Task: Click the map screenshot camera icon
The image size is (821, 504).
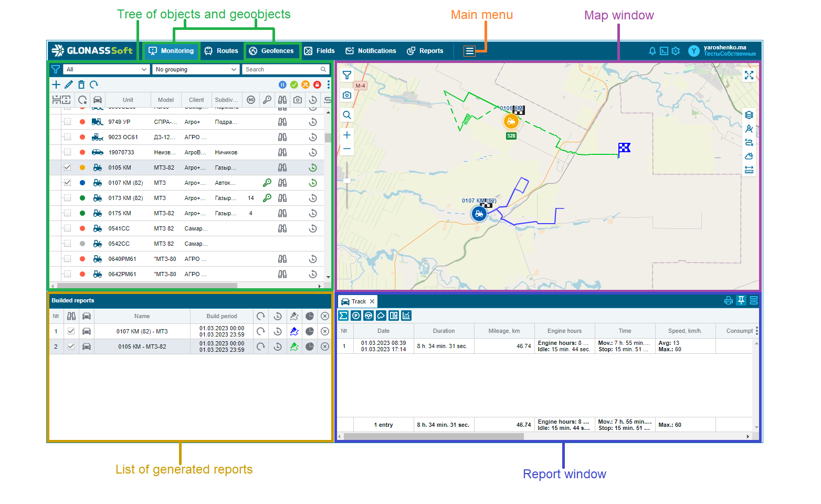Action: tap(347, 95)
